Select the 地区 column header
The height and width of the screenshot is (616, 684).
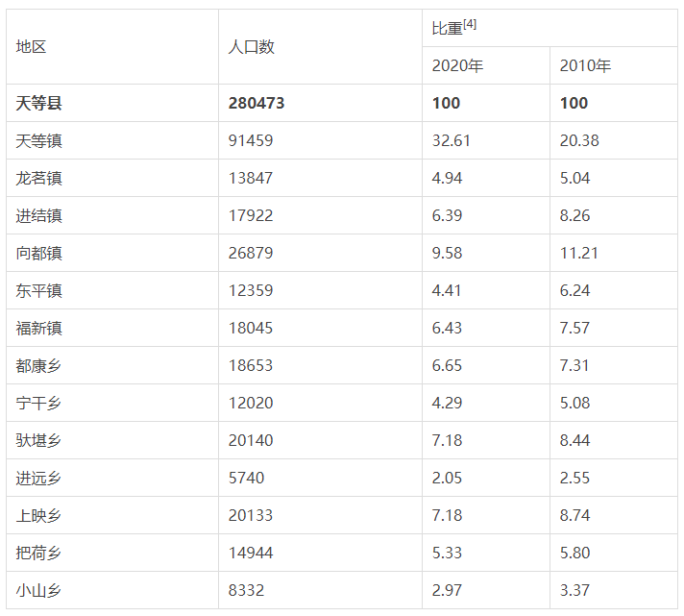(x=31, y=47)
